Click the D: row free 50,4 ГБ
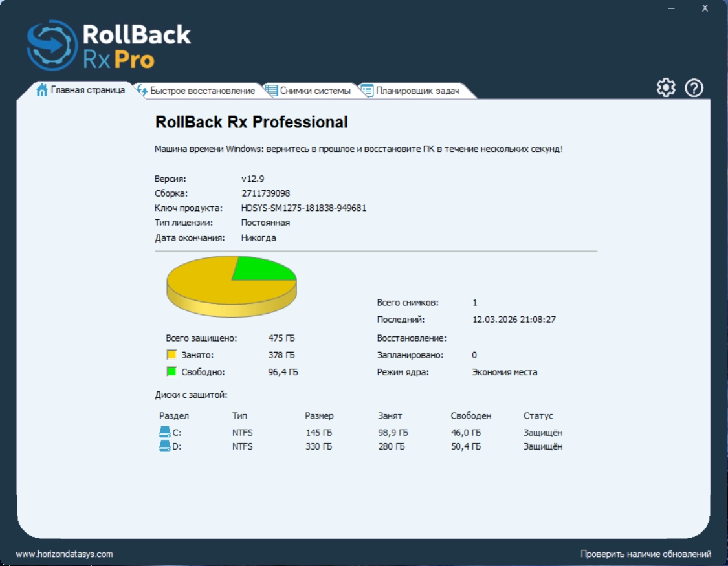This screenshot has height=566, width=728. [466, 446]
